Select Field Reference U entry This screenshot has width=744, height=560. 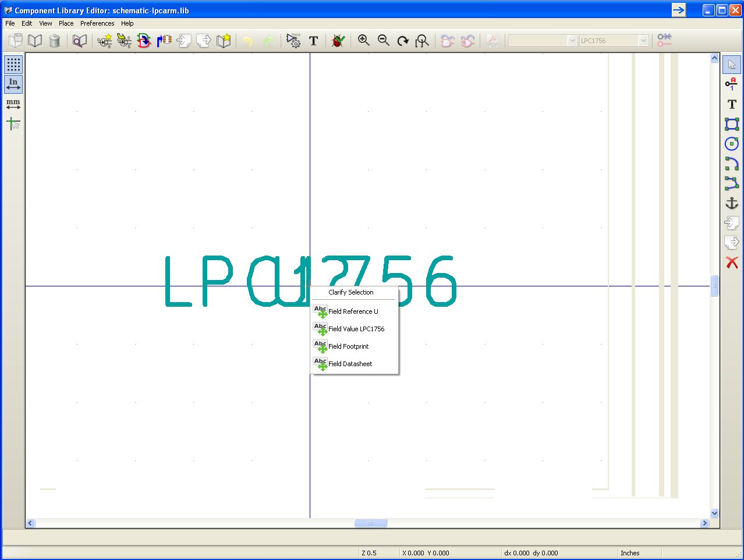coord(353,311)
